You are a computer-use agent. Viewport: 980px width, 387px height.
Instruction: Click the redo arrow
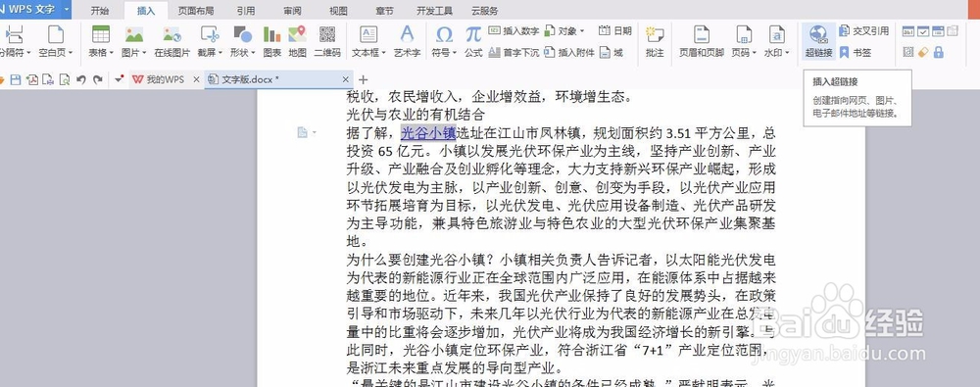tap(97, 79)
